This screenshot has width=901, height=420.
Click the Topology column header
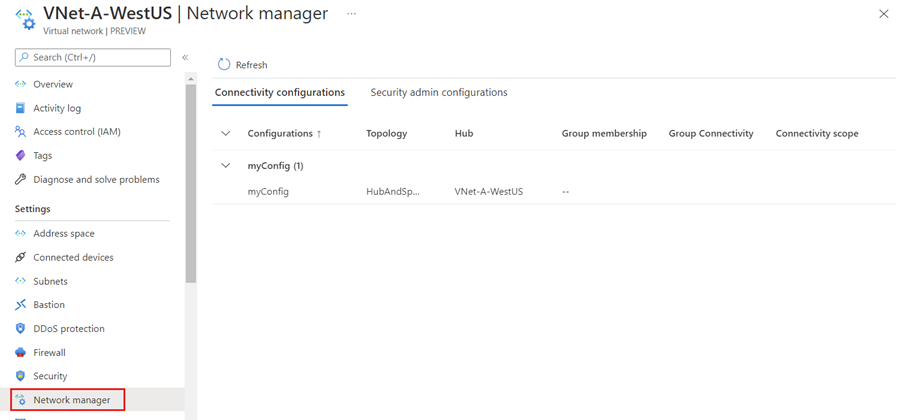(387, 133)
